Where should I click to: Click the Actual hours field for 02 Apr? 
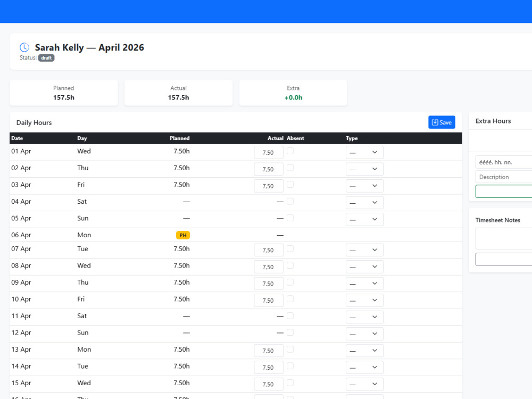[269, 169]
